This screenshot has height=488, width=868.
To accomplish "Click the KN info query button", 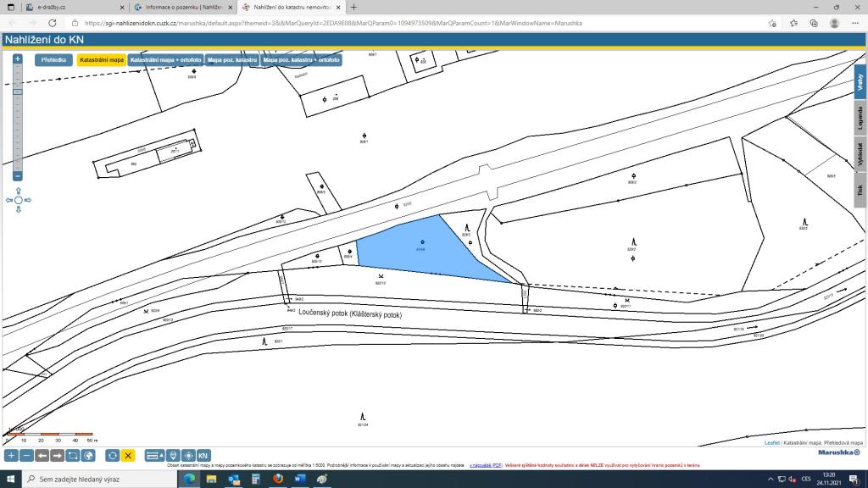I will (203, 455).
